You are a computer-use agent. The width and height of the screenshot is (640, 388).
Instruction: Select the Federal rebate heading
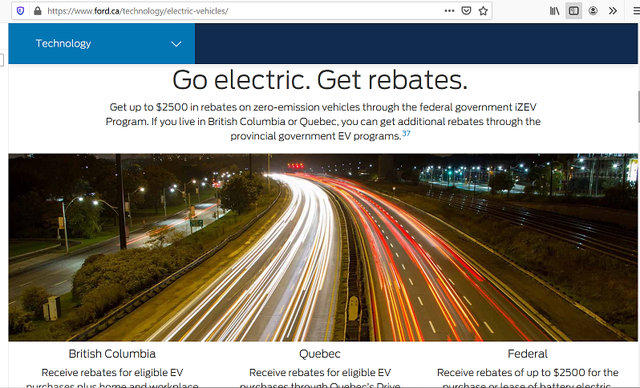click(527, 354)
